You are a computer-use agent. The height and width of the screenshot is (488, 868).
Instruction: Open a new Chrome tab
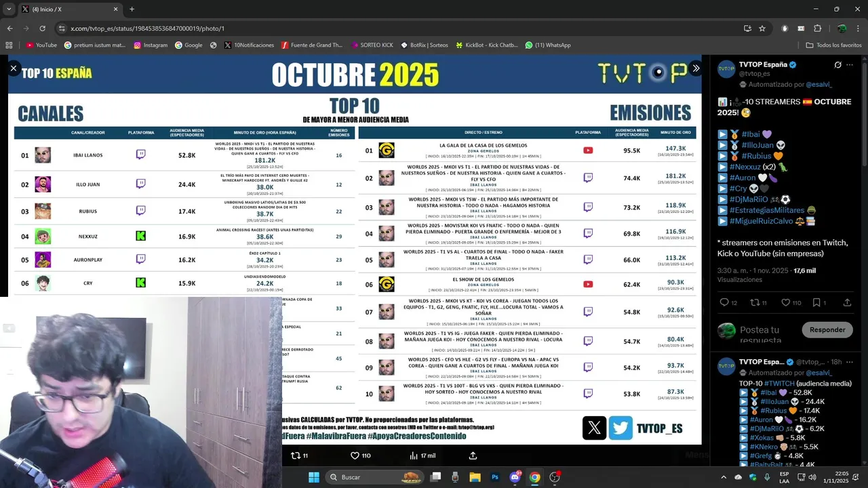[x=132, y=9]
